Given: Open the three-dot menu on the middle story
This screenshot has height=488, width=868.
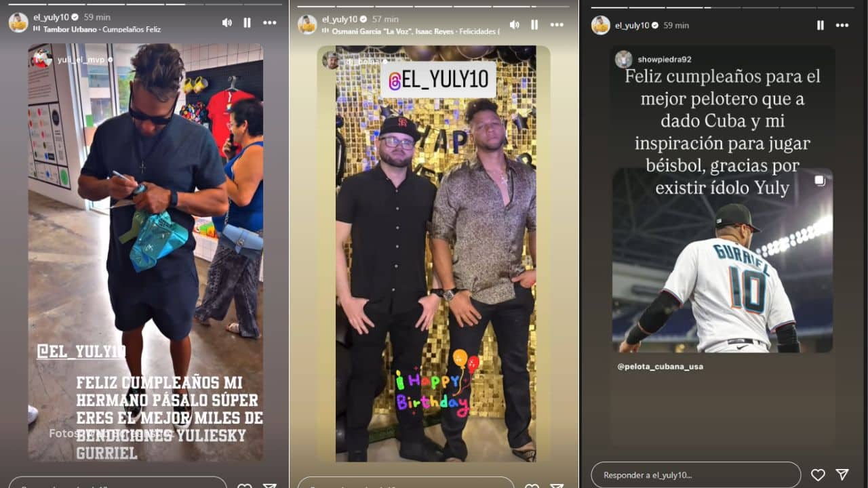Looking at the screenshot, I should click(557, 24).
